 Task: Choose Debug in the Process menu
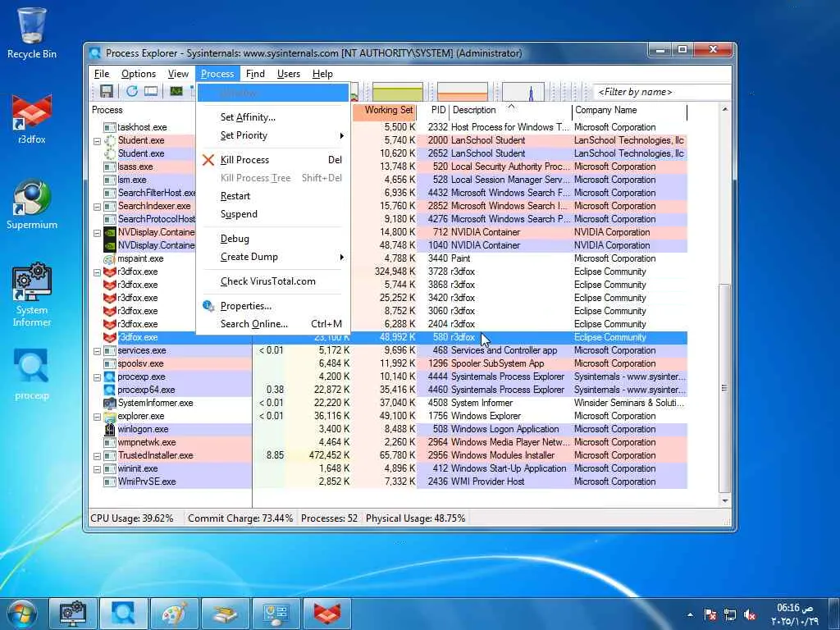pyautogui.click(x=273, y=239)
